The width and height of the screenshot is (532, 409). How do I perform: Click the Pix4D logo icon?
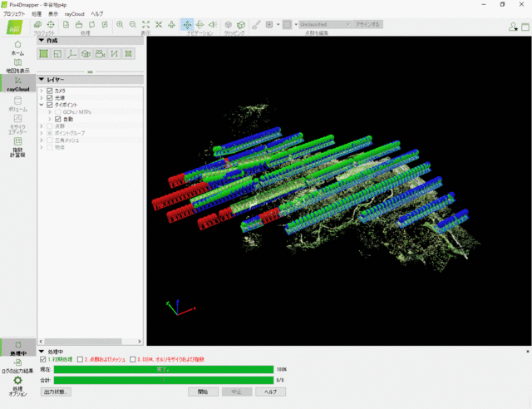(15, 27)
